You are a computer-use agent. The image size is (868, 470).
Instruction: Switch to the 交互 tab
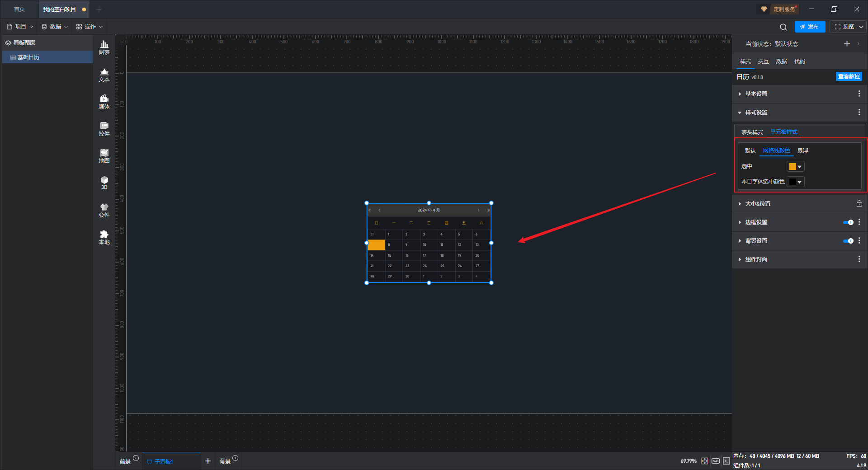763,61
